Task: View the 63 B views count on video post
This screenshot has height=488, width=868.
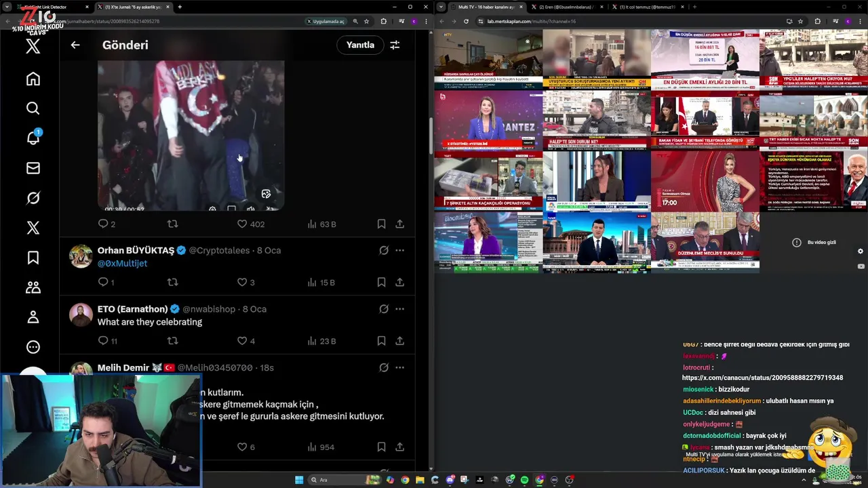Action: coord(321,224)
